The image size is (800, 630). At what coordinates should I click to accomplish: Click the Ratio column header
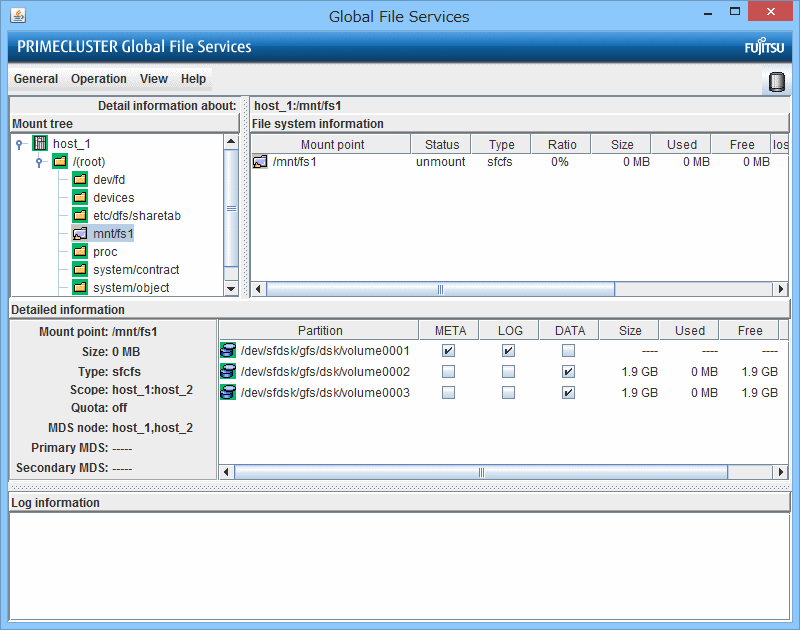561,144
